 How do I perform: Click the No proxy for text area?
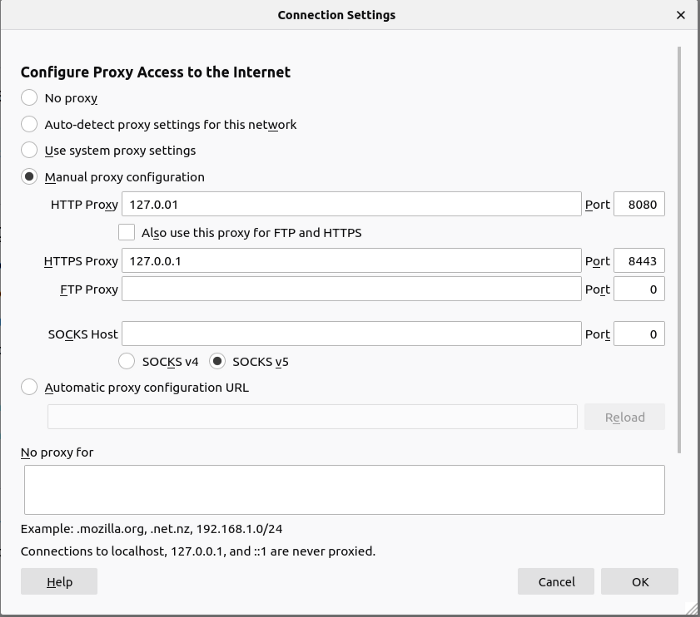pyautogui.click(x=344, y=490)
